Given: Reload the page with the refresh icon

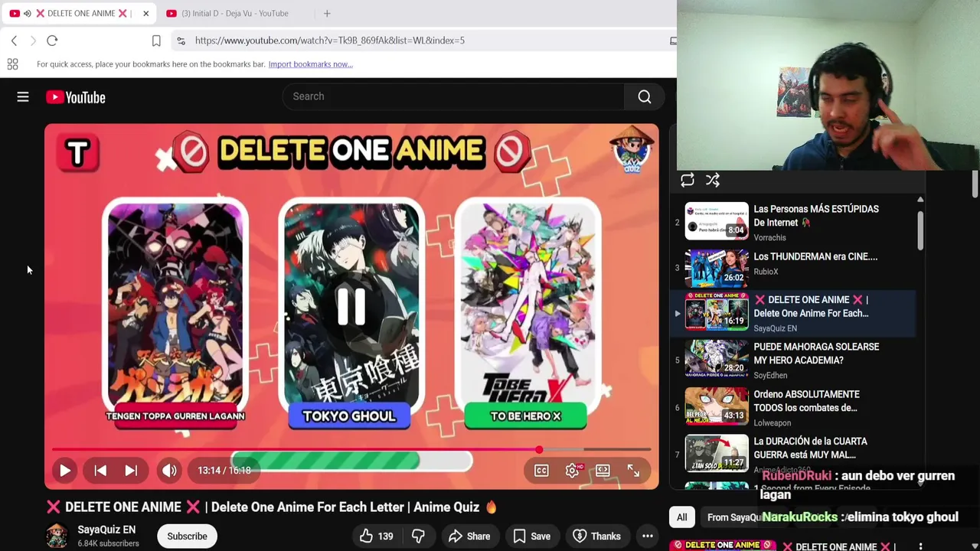Looking at the screenshot, I should (x=52, y=41).
